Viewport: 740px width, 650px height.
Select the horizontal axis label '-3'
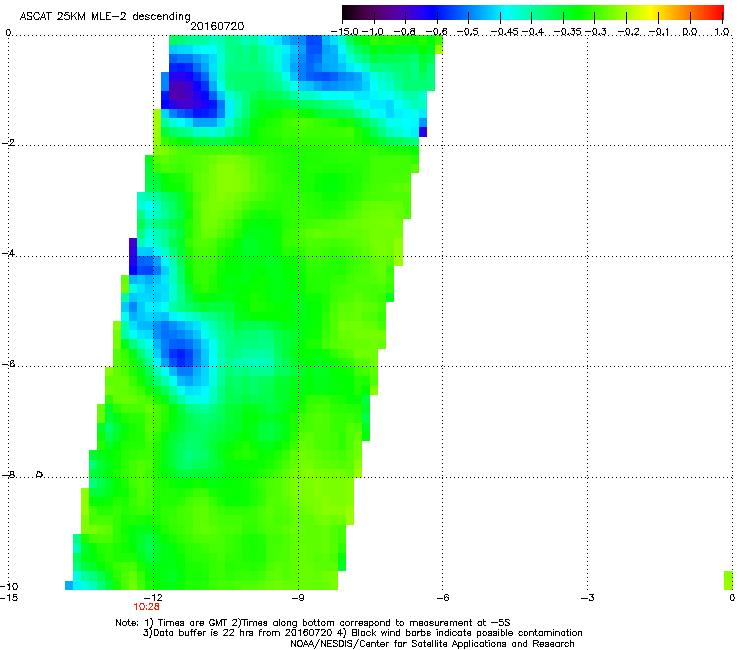(587, 598)
